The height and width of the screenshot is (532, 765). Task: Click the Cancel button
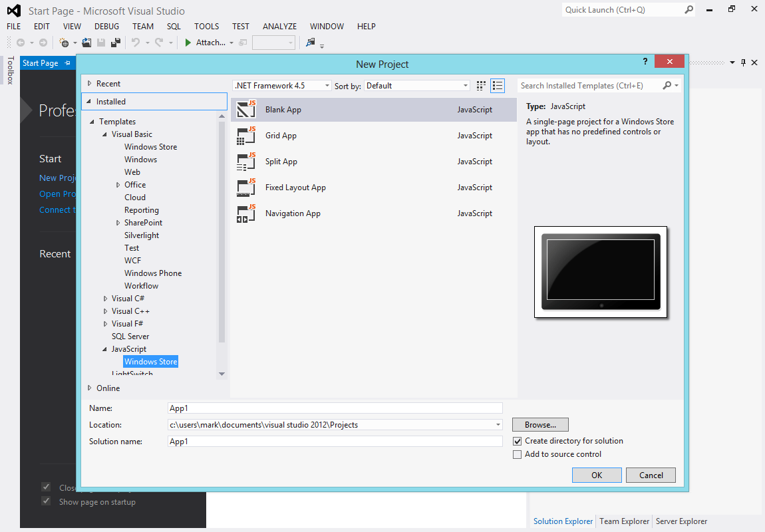[x=651, y=475]
